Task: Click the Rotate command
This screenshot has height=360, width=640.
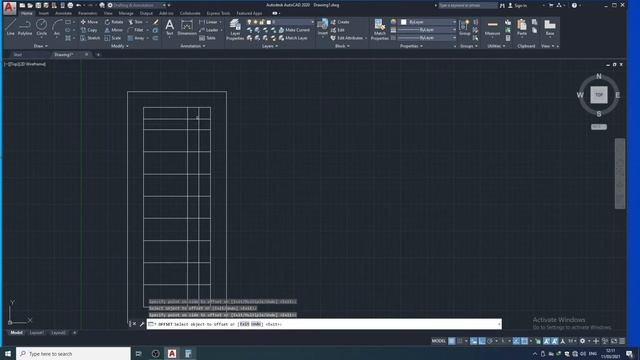Action: click(114, 22)
